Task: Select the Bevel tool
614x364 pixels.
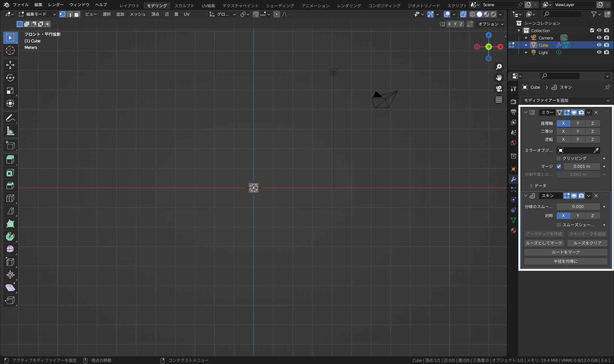Action: pyautogui.click(x=10, y=185)
